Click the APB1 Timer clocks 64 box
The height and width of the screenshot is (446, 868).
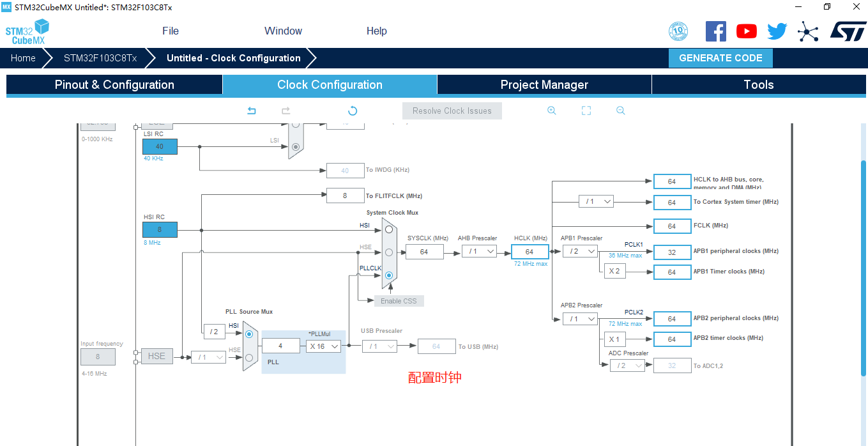[x=672, y=272]
